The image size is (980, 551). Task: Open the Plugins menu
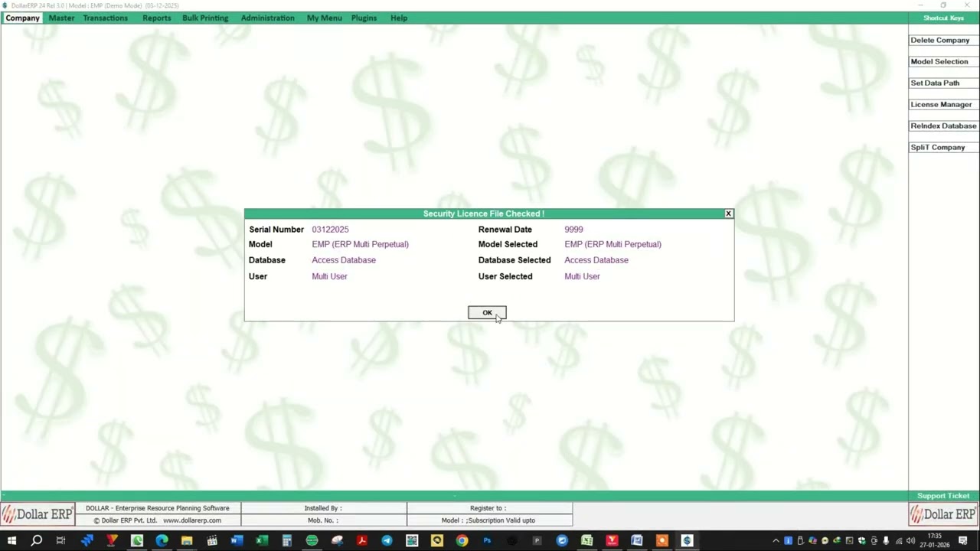point(364,18)
